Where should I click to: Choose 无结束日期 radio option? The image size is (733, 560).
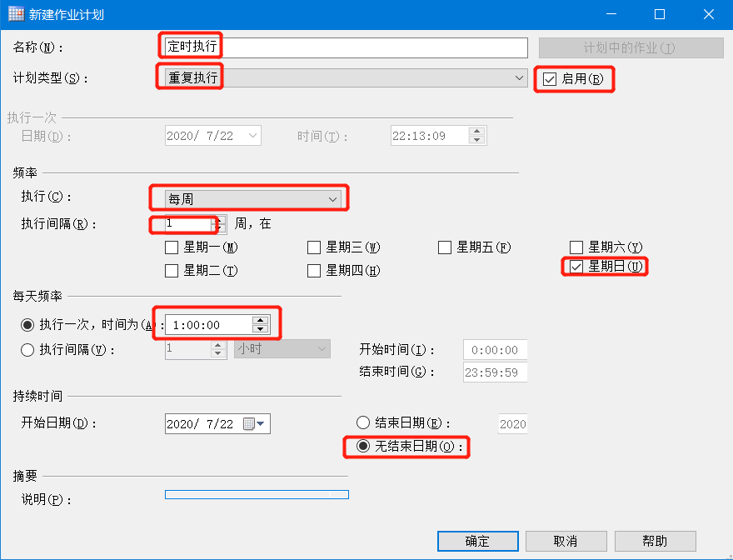click(363, 446)
